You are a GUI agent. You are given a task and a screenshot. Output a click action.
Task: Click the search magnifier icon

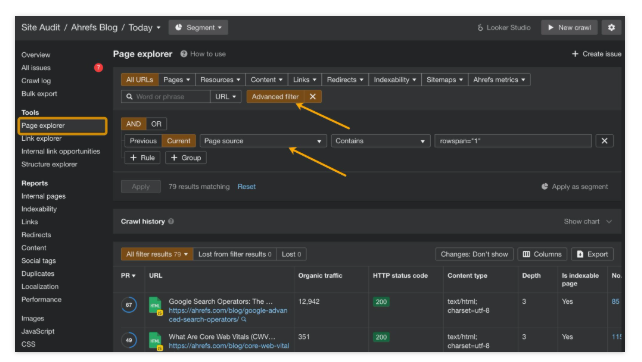(129, 97)
